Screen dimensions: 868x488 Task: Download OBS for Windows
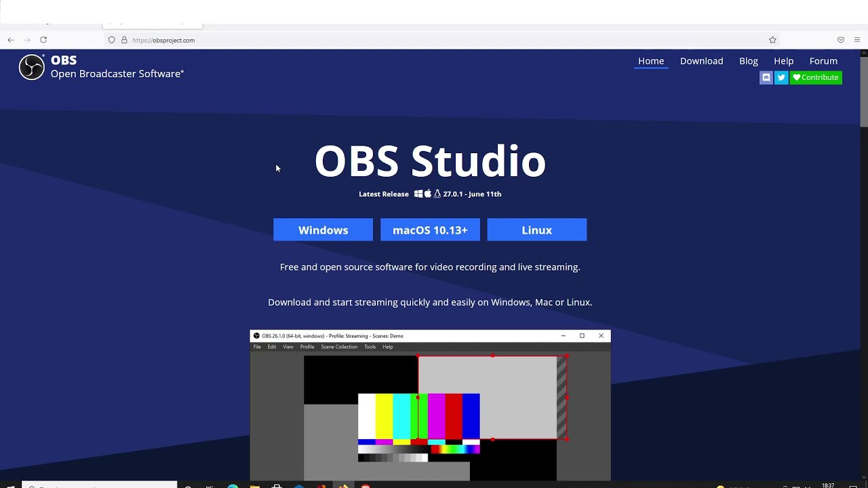pos(323,230)
